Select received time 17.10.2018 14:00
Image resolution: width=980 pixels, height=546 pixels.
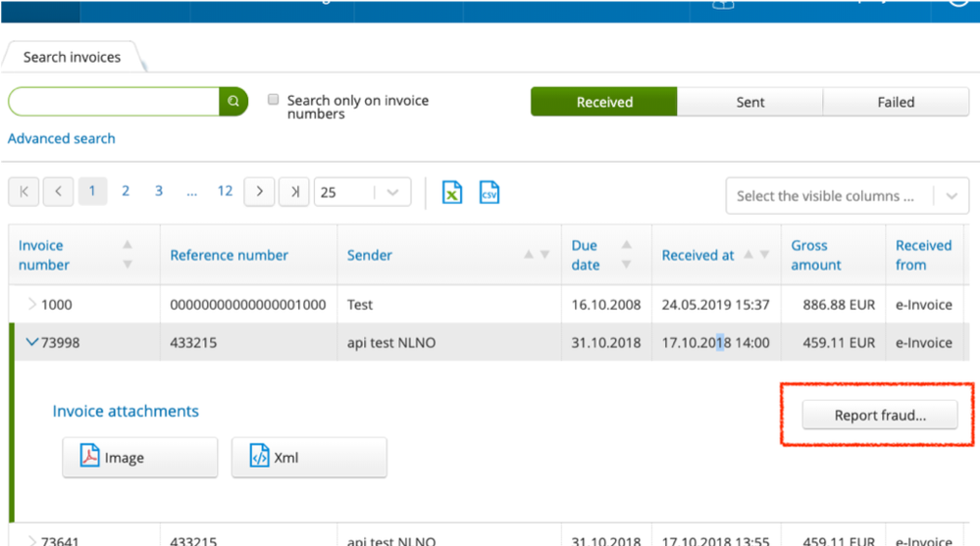[x=715, y=342]
